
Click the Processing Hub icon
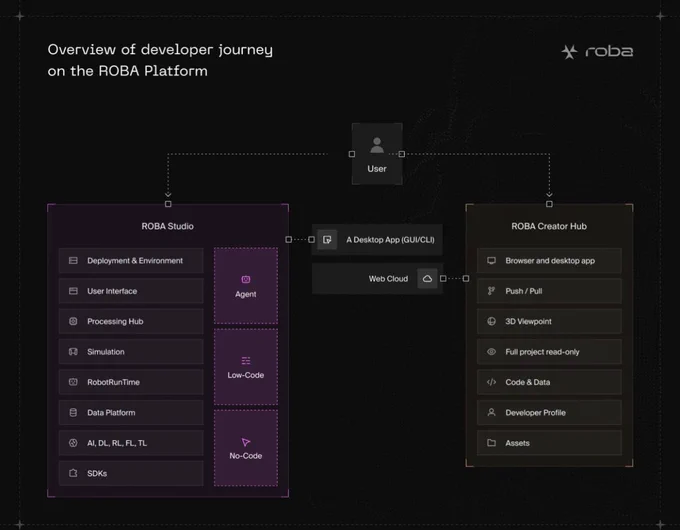pyautogui.click(x=73, y=321)
